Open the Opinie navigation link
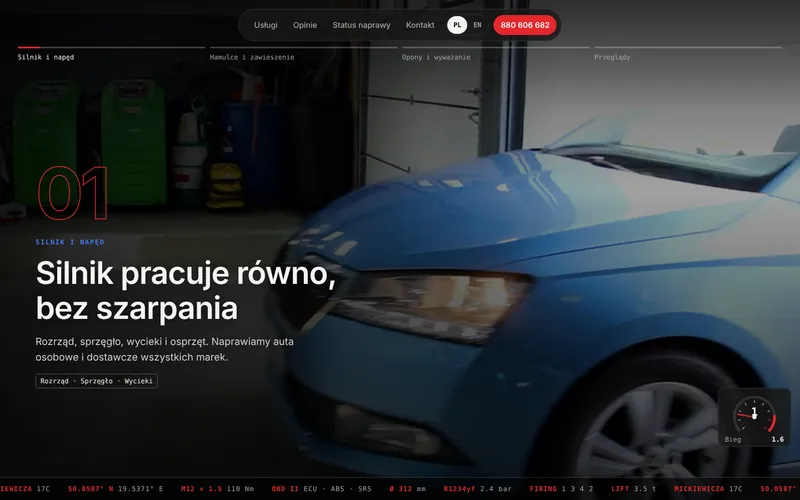The height and width of the screenshot is (500, 800). (x=305, y=25)
